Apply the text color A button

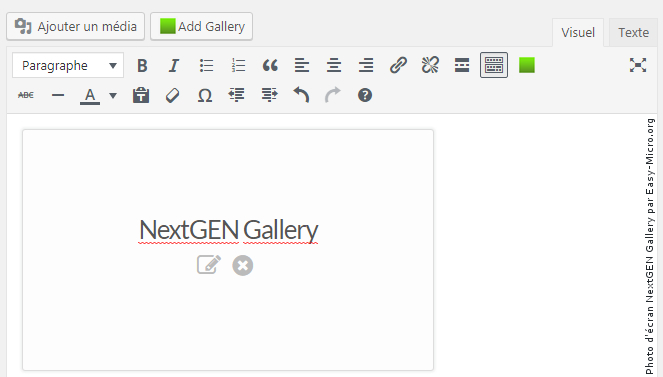click(90, 96)
